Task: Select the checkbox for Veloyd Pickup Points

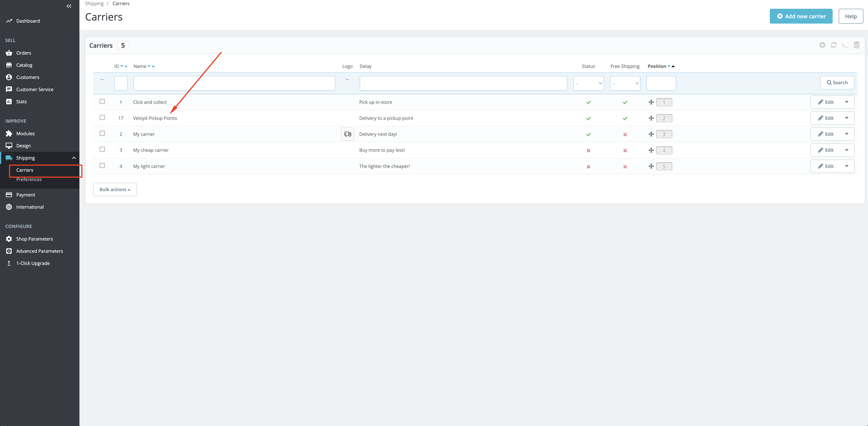Action: tap(102, 117)
